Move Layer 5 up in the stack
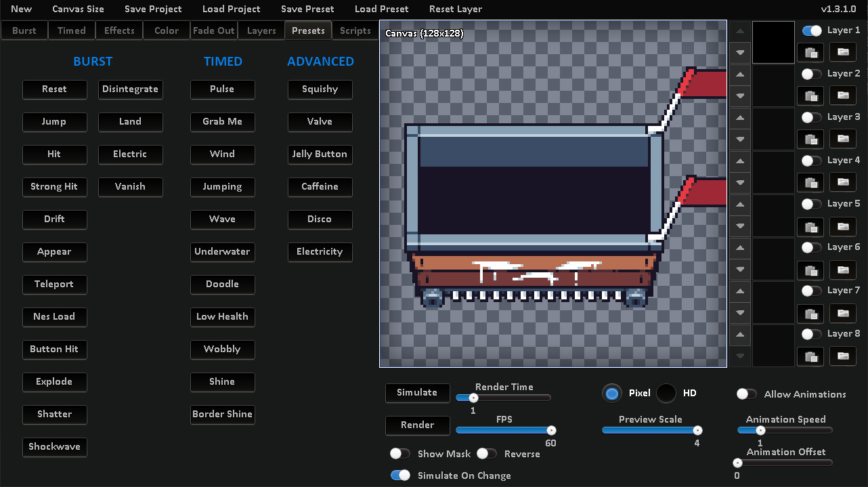The image size is (868, 487). tap(739, 204)
